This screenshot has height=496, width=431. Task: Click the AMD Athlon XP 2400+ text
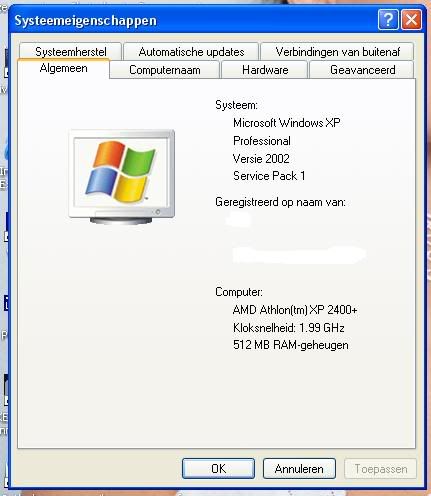295,310
